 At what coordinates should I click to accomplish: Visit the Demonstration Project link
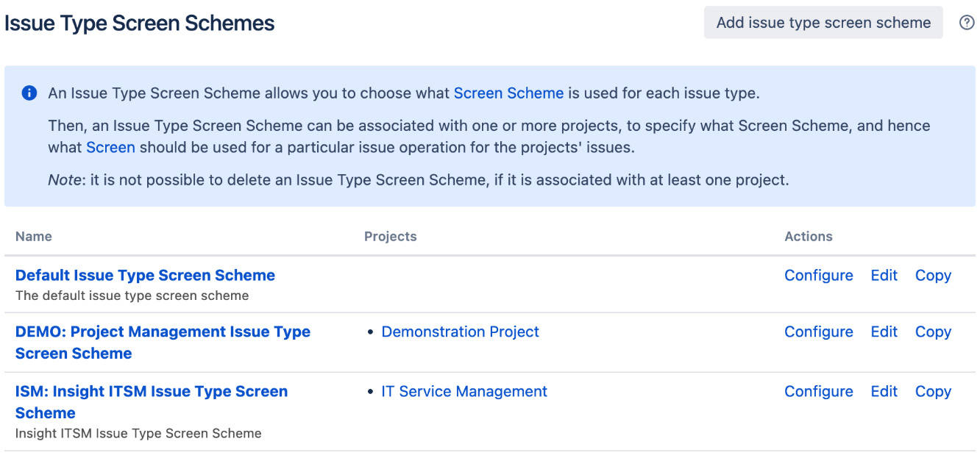pyautogui.click(x=460, y=332)
